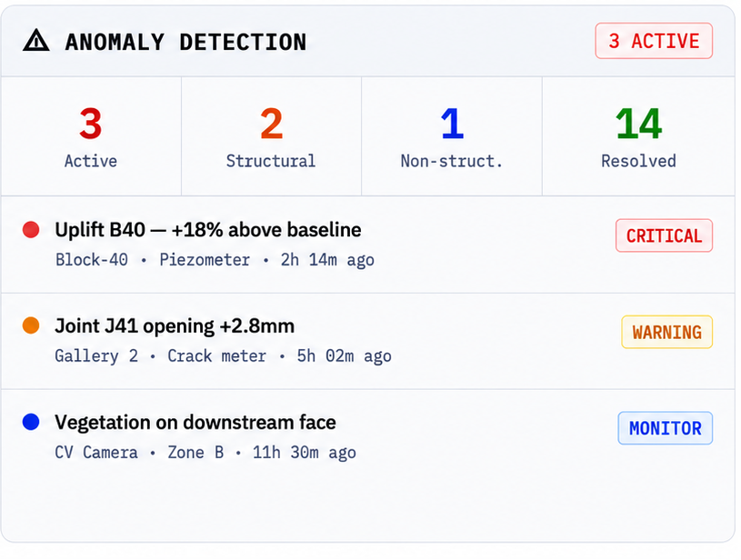Select the CRITICAL severity badge

pos(664,235)
